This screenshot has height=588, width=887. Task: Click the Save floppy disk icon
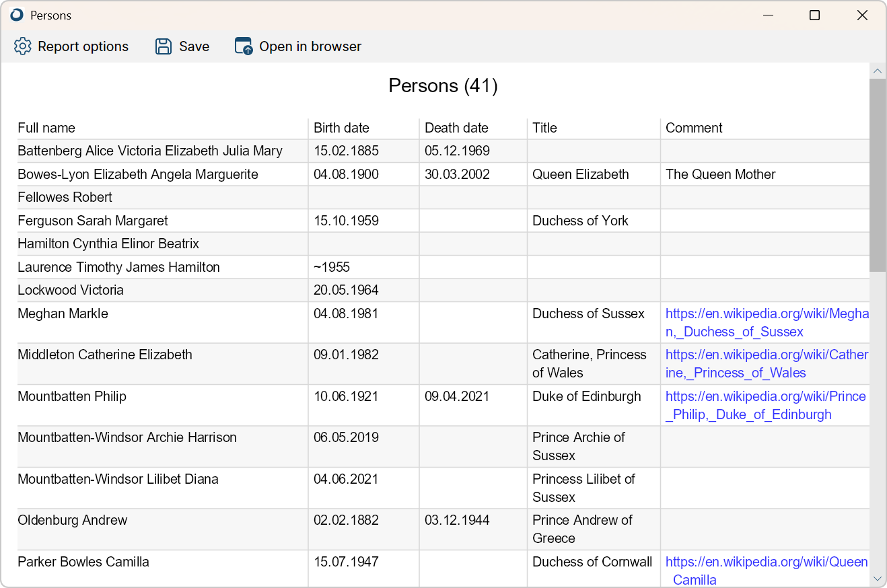pyautogui.click(x=164, y=46)
